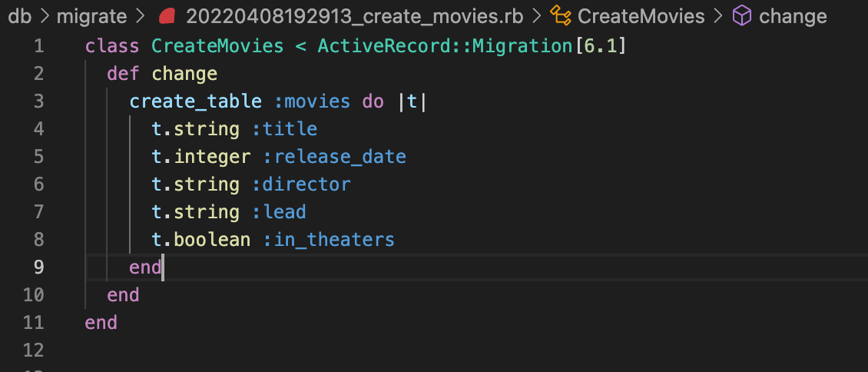Viewport: 868px width, 372px height.
Task: Click line number 1 in gutter
Action: pos(38,46)
